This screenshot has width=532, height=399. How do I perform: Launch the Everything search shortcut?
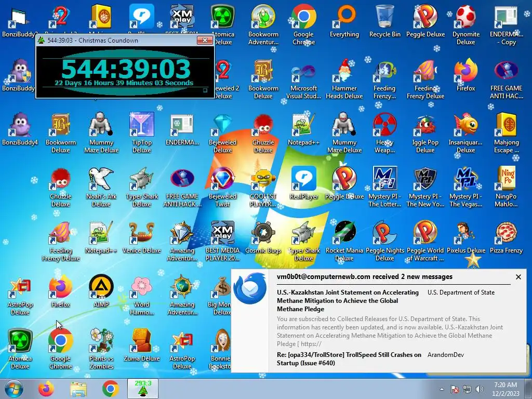click(344, 21)
